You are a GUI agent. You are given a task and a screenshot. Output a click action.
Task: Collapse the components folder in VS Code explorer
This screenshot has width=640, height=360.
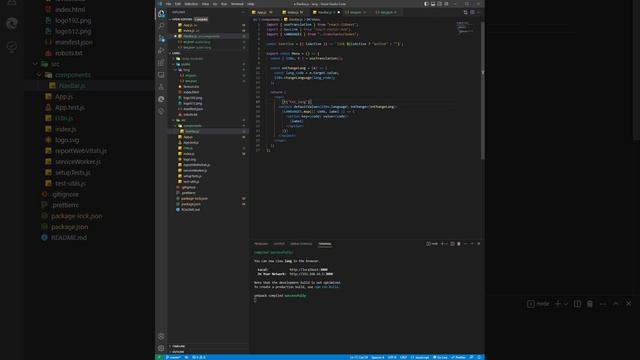(x=192, y=126)
